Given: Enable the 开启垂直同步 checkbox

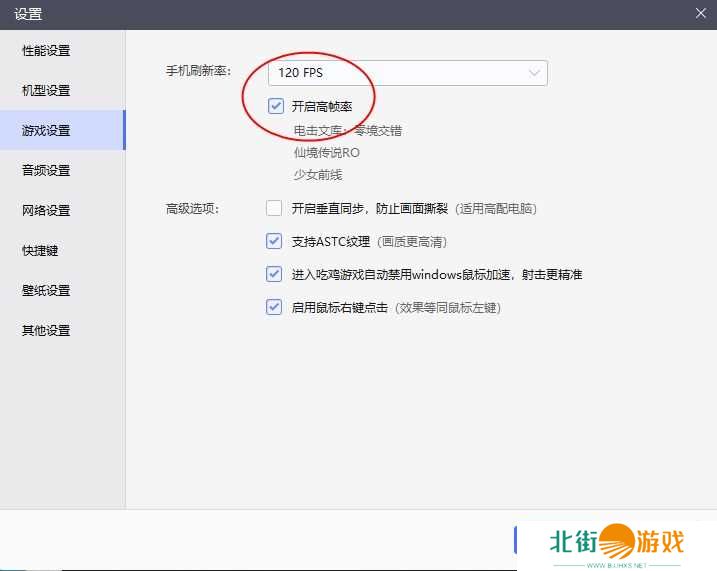Looking at the screenshot, I should pyautogui.click(x=274, y=209).
